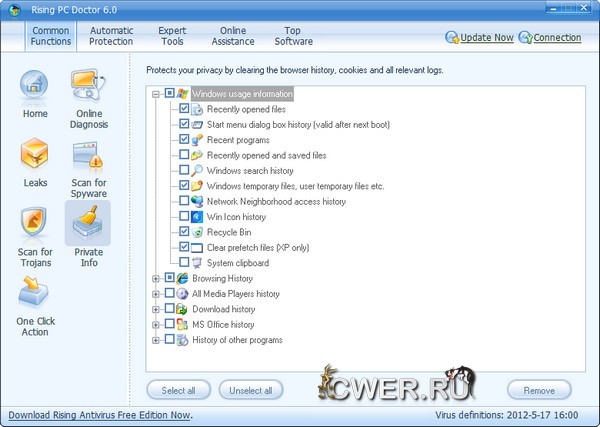The width and height of the screenshot is (600, 427).
Task: Check the System clipboard option
Action: (x=185, y=263)
